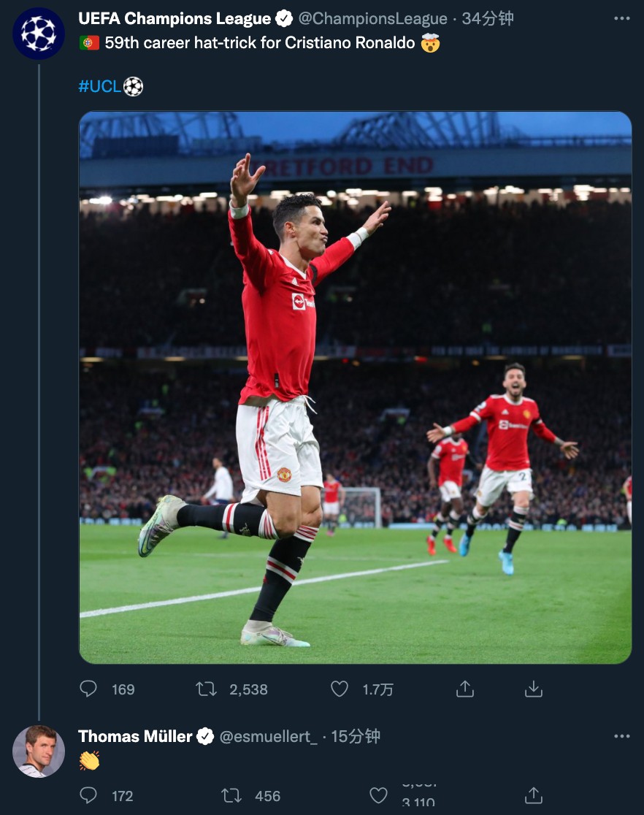Visit the @ChampionsLeague handle

click(x=372, y=19)
